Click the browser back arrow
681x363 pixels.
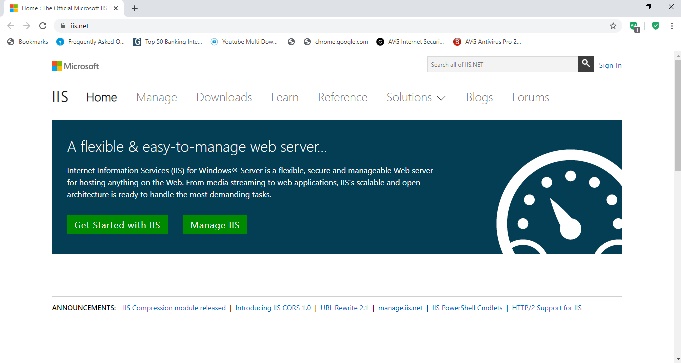point(10,26)
